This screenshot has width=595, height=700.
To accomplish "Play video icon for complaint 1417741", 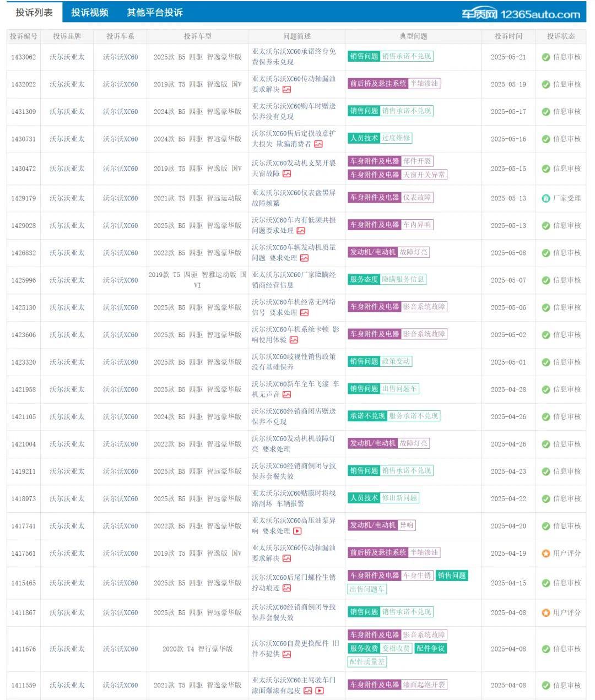I will point(297,531).
